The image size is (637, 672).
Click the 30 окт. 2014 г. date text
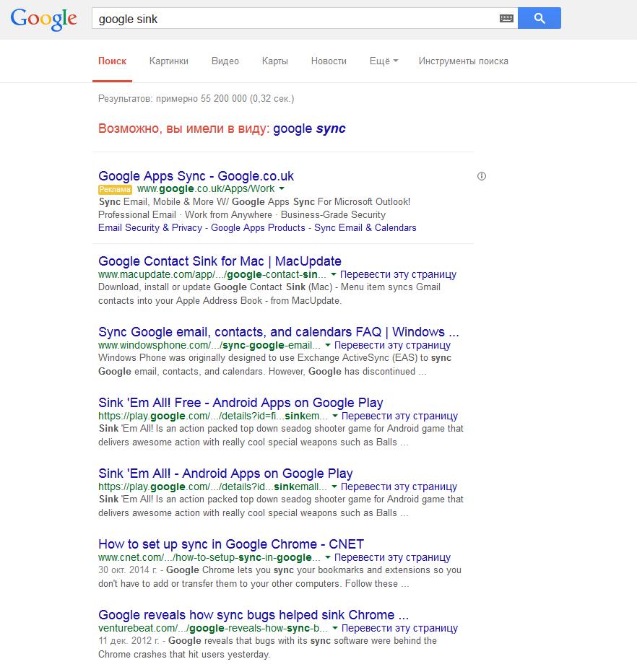click(x=127, y=570)
